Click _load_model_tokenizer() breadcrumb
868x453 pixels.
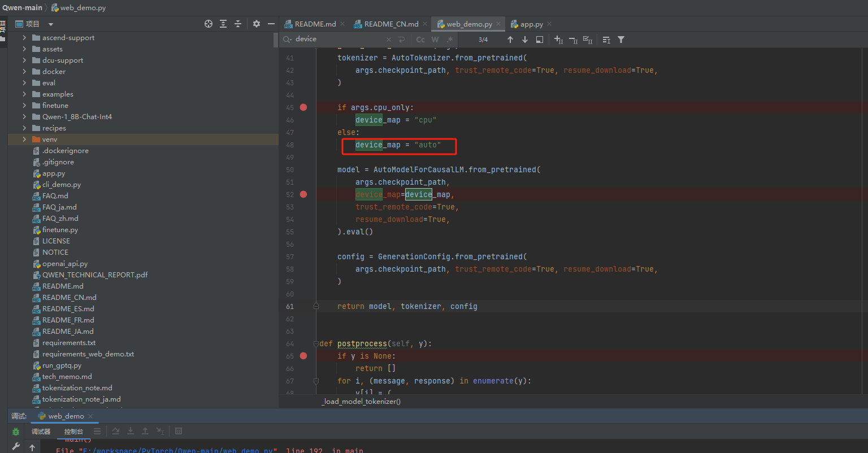point(361,402)
